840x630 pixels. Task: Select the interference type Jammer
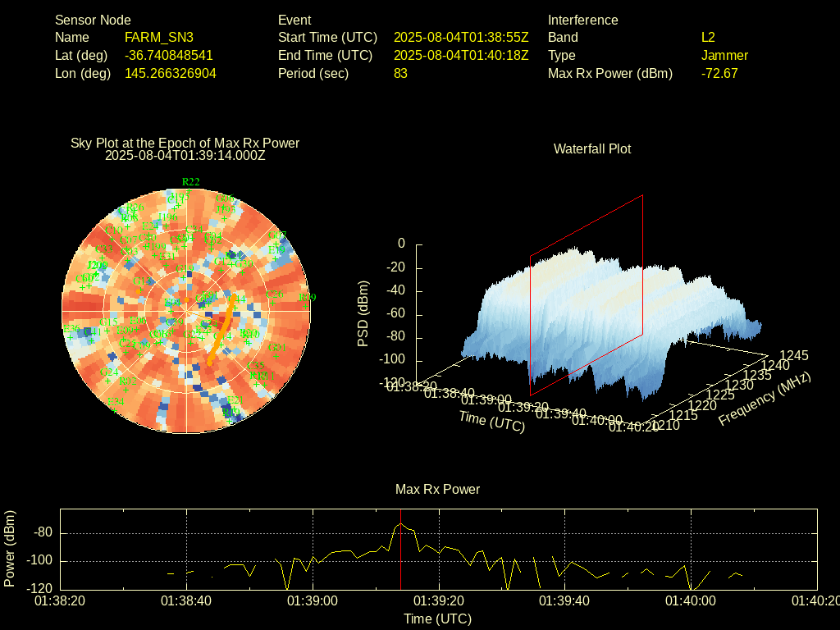point(724,56)
